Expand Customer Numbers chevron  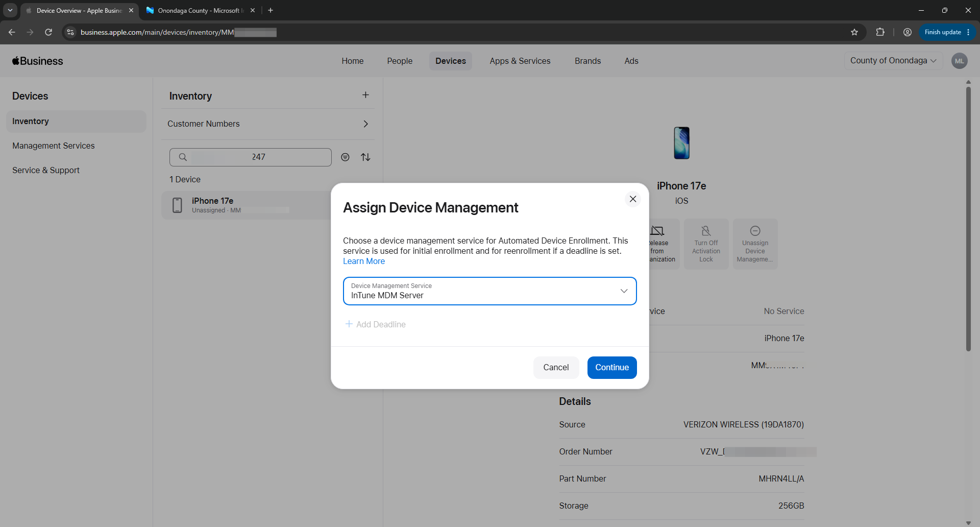[x=365, y=124]
